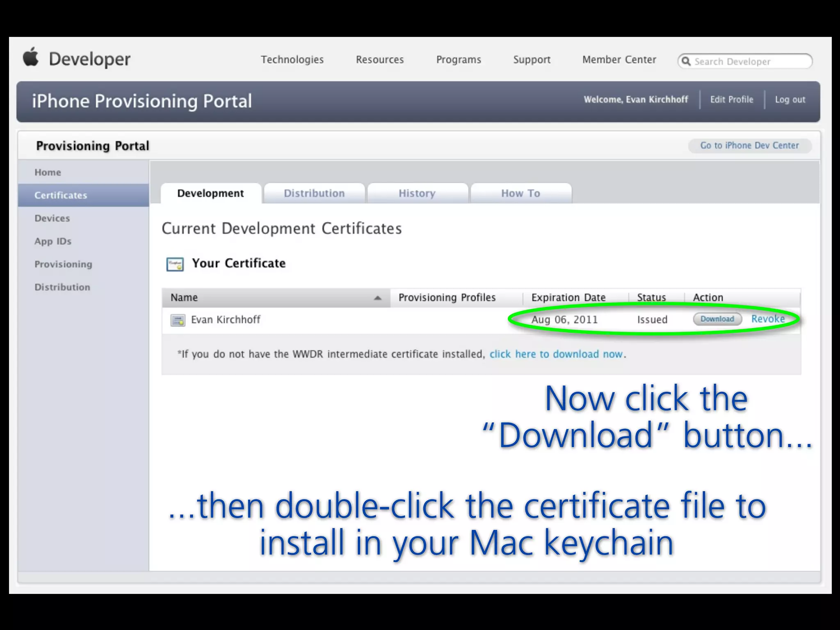Open the Resources menu
This screenshot has height=630, width=840.
380,60
